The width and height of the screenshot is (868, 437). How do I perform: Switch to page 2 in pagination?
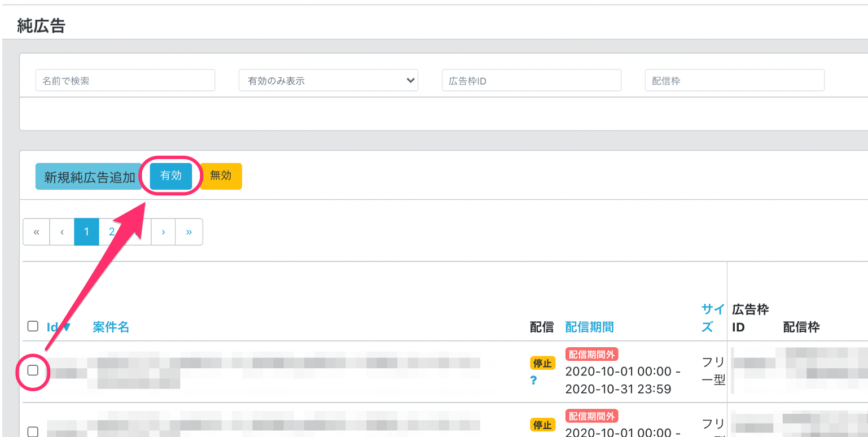coord(111,232)
